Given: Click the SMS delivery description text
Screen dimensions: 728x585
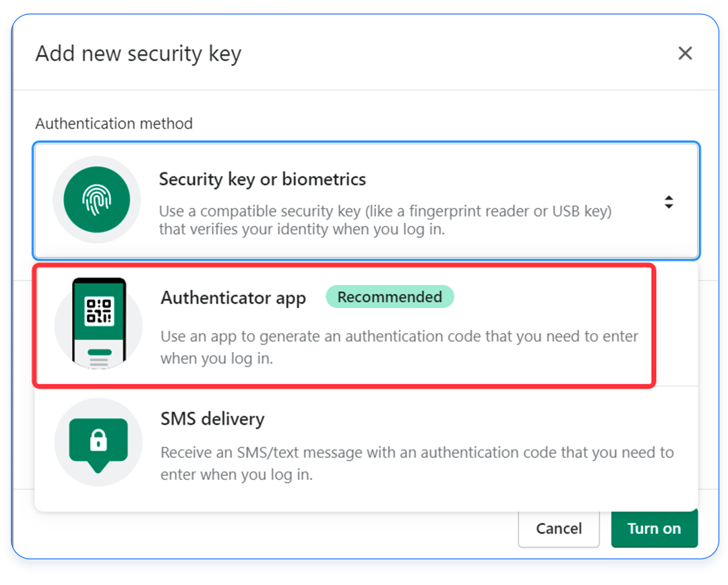Looking at the screenshot, I should click(417, 463).
